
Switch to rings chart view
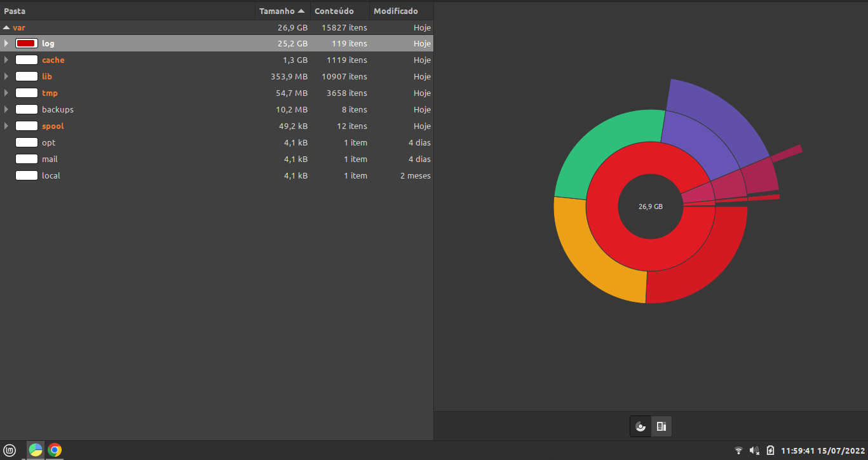[641, 426]
